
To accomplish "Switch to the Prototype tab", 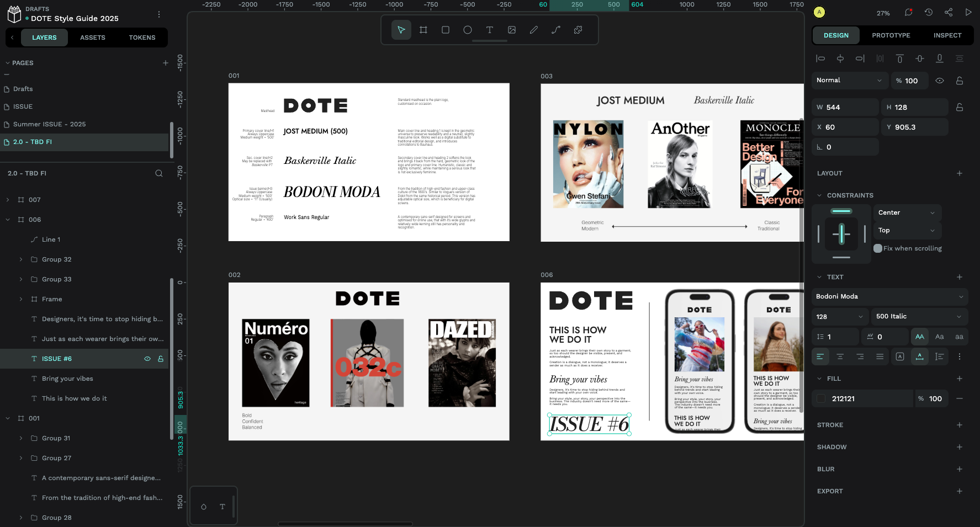I will 891,35.
